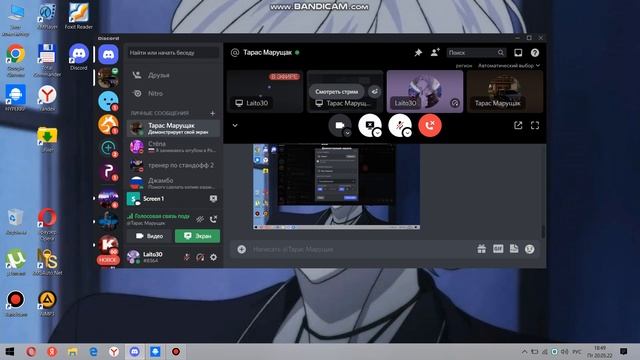
Task: Click the НОВОЕ new messages pill
Action: 108,260
